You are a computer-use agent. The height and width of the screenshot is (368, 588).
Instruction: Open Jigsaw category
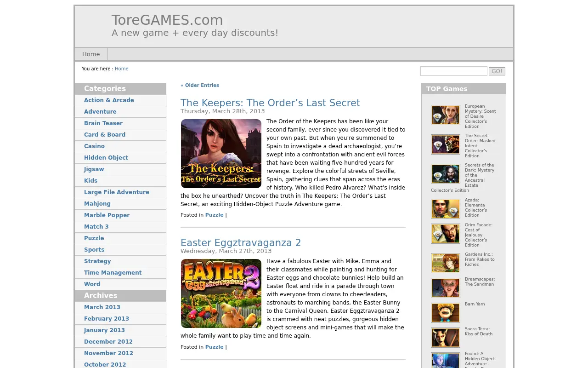120,169
